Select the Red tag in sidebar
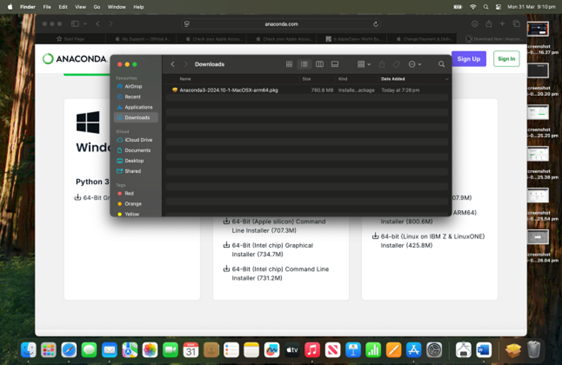 point(129,193)
